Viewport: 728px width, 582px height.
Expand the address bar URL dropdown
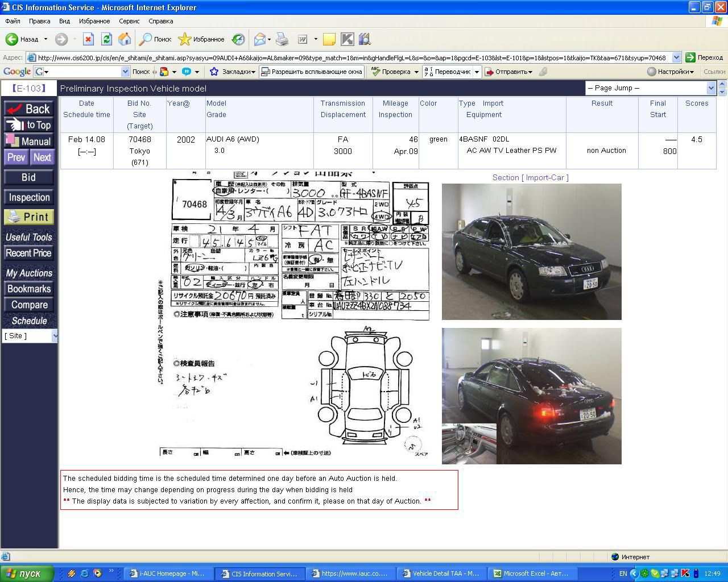(x=676, y=57)
